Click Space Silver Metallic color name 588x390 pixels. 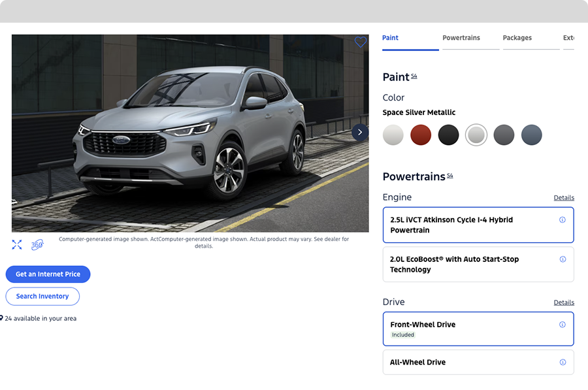click(x=419, y=112)
